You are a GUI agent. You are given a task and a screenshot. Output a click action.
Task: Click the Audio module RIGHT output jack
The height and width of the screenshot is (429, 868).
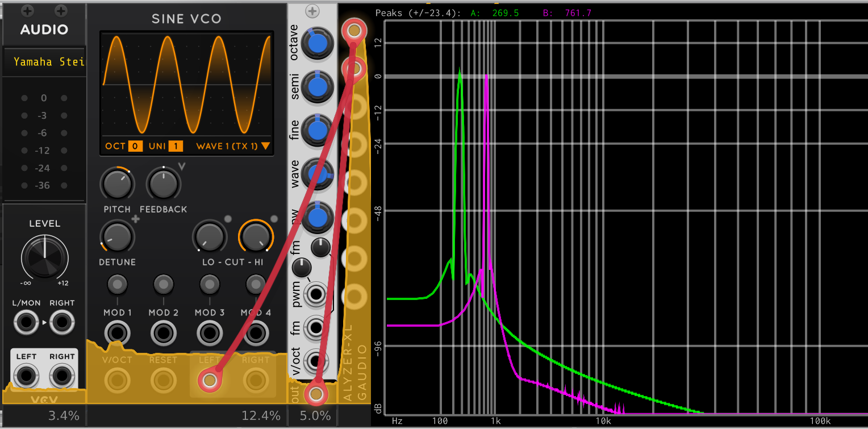tap(62, 376)
